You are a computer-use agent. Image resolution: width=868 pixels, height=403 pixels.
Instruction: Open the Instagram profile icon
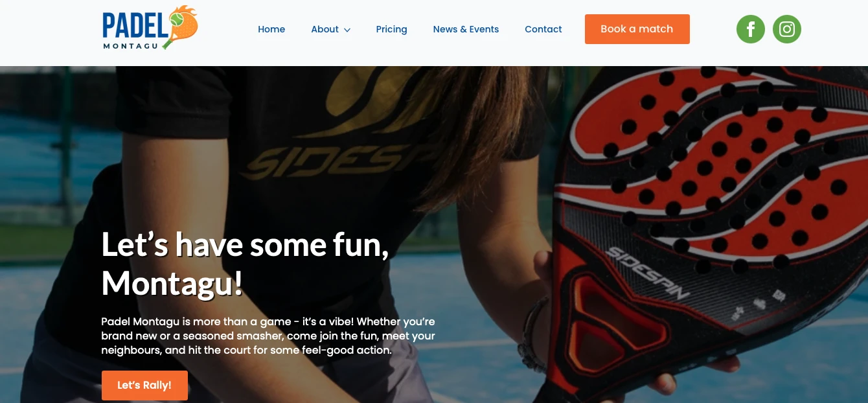tap(787, 29)
